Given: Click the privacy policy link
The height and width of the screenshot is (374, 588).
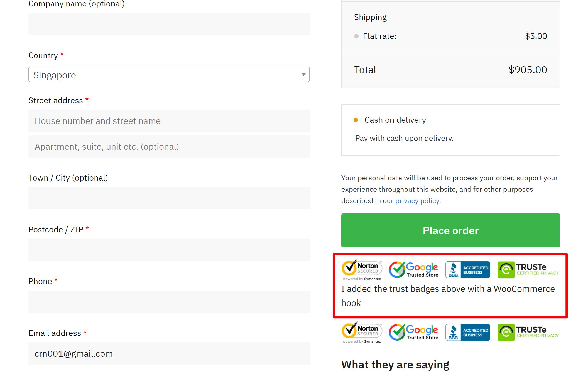Looking at the screenshot, I should tap(417, 200).
